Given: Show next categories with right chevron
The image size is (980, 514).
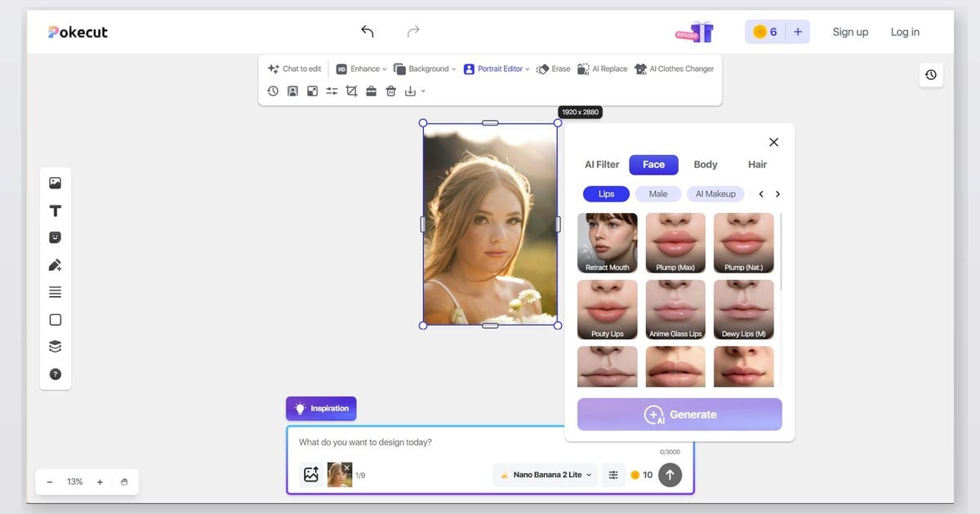Looking at the screenshot, I should tap(777, 194).
